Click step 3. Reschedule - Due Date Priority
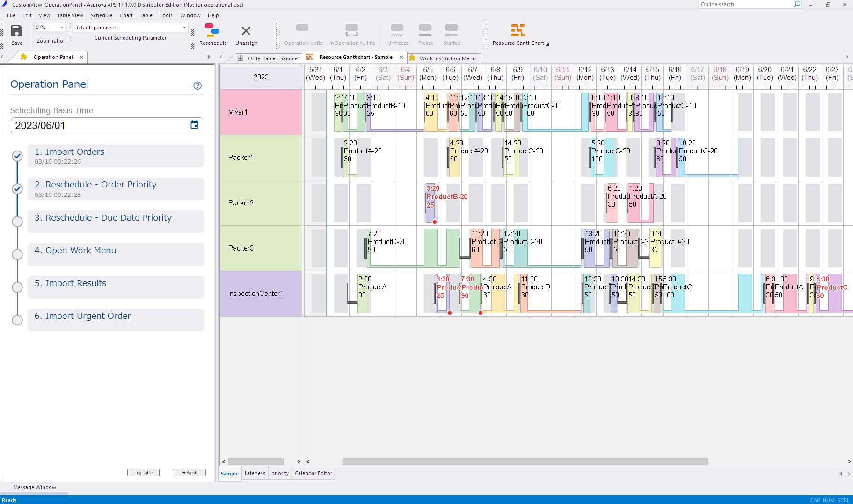 click(116, 222)
